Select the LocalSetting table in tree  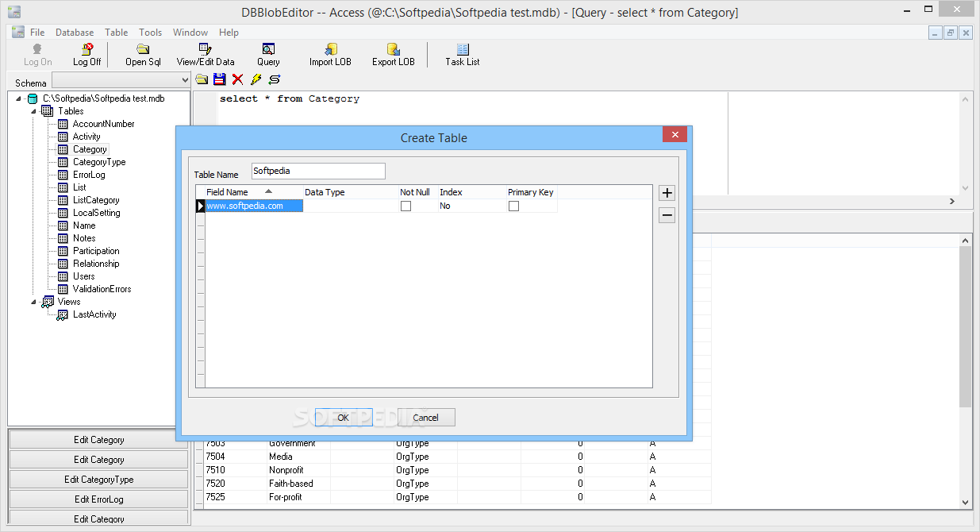[x=97, y=213]
